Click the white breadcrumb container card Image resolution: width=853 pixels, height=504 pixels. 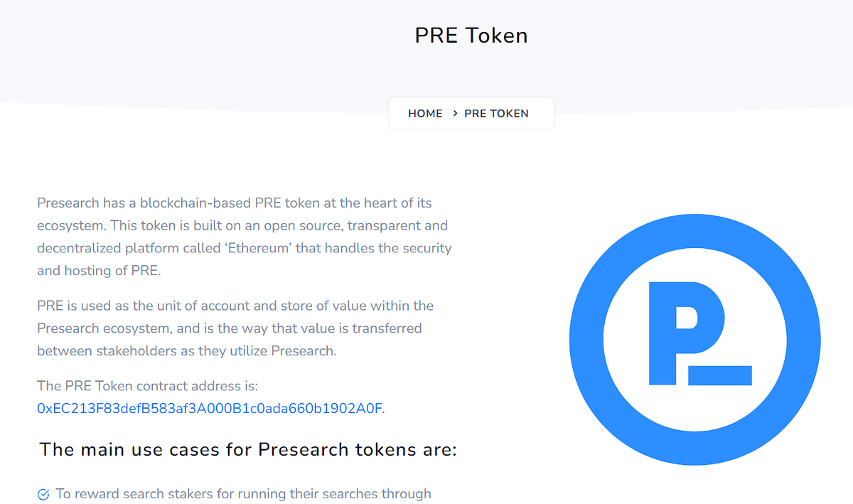(x=471, y=113)
